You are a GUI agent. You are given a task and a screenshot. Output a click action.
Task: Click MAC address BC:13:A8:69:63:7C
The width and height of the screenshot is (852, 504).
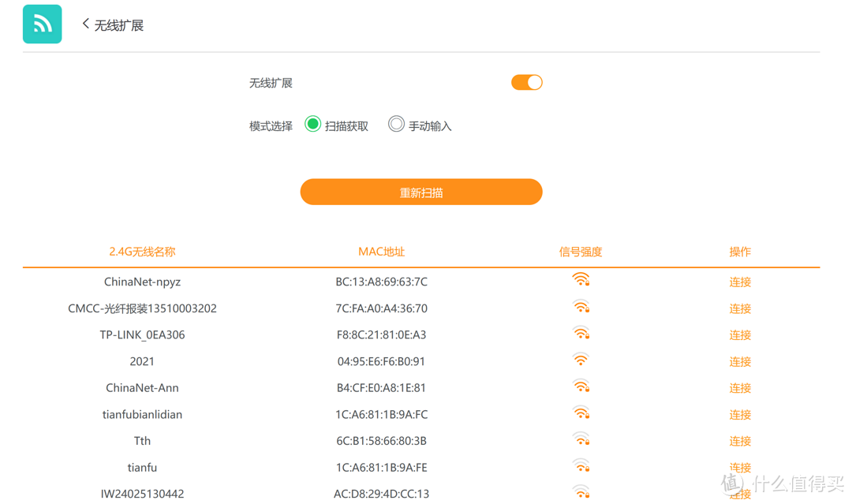click(x=381, y=282)
